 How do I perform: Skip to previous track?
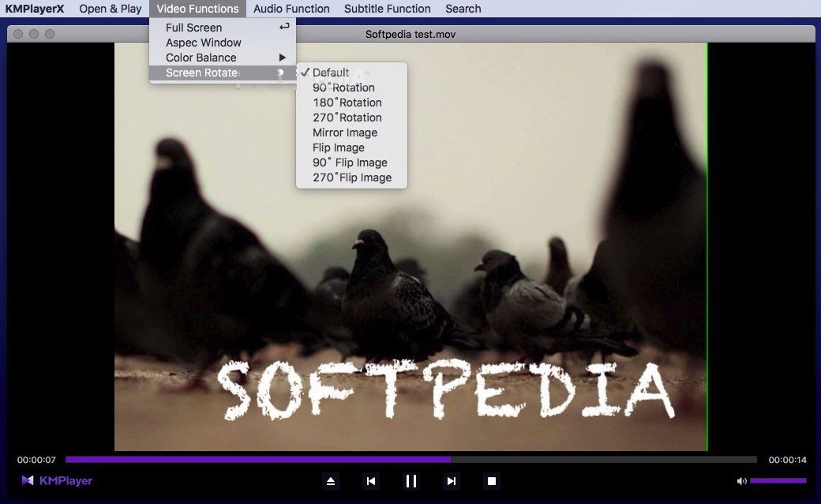[371, 481]
